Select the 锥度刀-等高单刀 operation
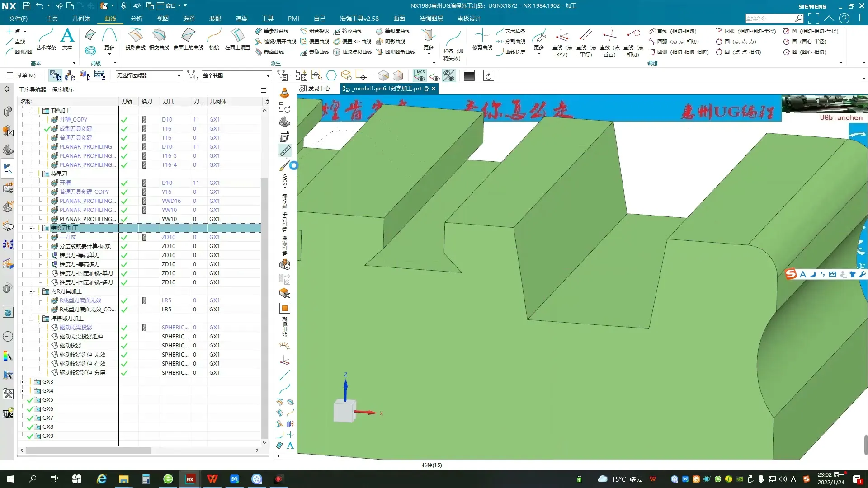Image resolution: width=868 pixels, height=488 pixels. pos(80,255)
